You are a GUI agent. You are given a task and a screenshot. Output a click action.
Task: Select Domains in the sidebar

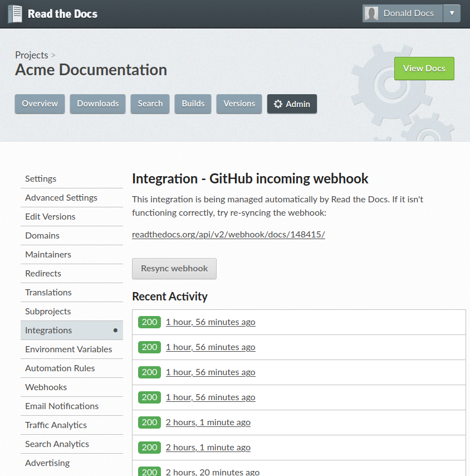[x=42, y=235]
